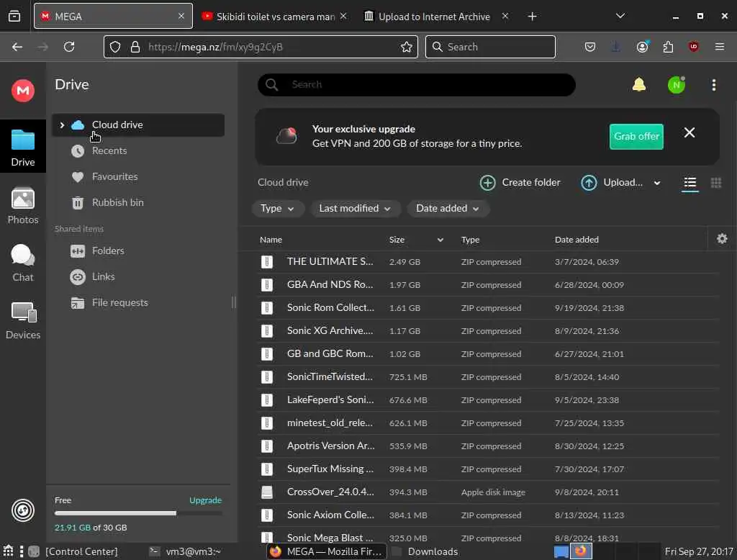Open Downloads window in taskbar
This screenshot has height=560, width=737.
pyautogui.click(x=425, y=551)
